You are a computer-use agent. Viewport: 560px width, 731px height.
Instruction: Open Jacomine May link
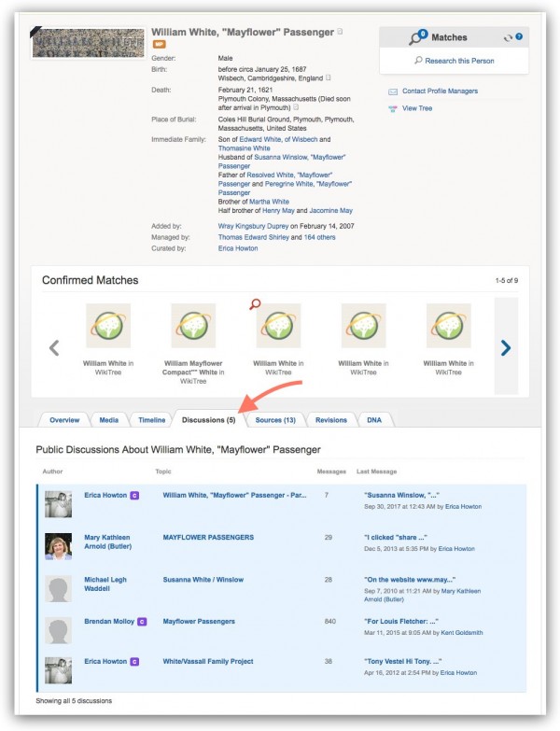(330, 211)
